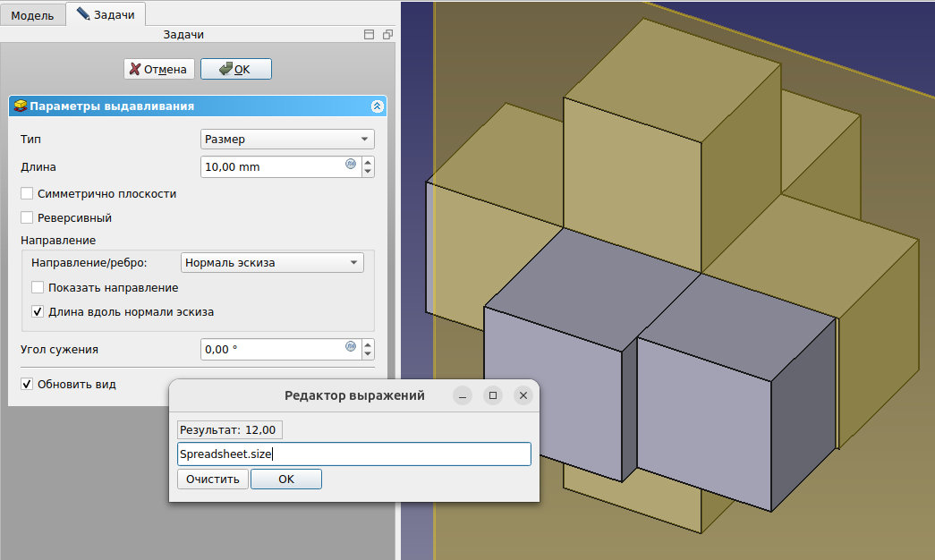
Task: Minimize the Редактор выражений dialog
Action: point(463,395)
